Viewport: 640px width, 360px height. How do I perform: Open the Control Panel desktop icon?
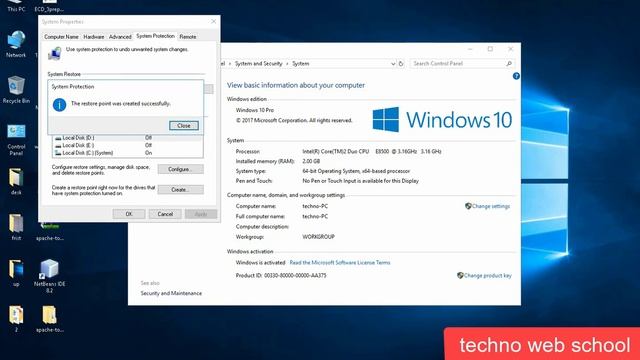[x=16, y=140]
